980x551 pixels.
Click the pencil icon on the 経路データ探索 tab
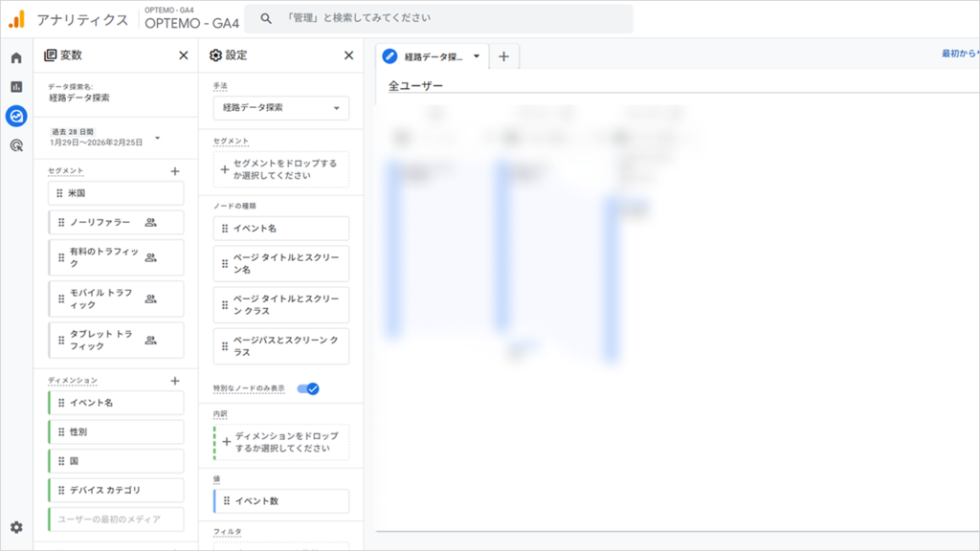(389, 55)
